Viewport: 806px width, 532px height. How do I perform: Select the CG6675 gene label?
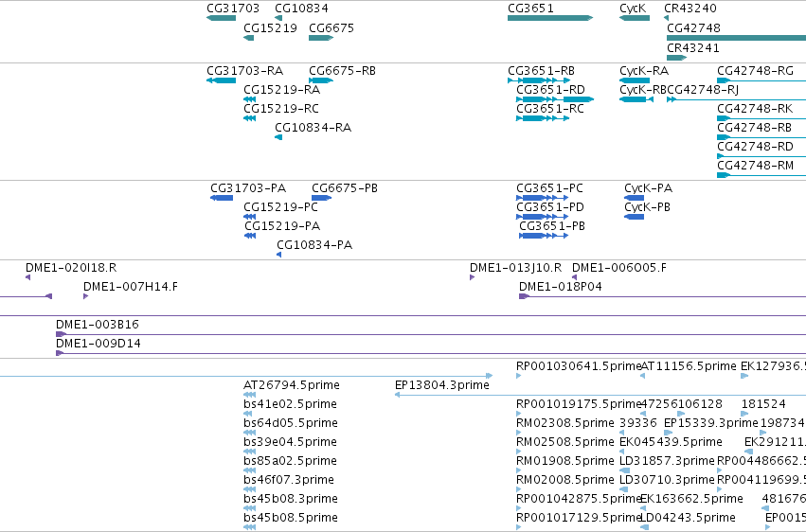pyautogui.click(x=331, y=27)
